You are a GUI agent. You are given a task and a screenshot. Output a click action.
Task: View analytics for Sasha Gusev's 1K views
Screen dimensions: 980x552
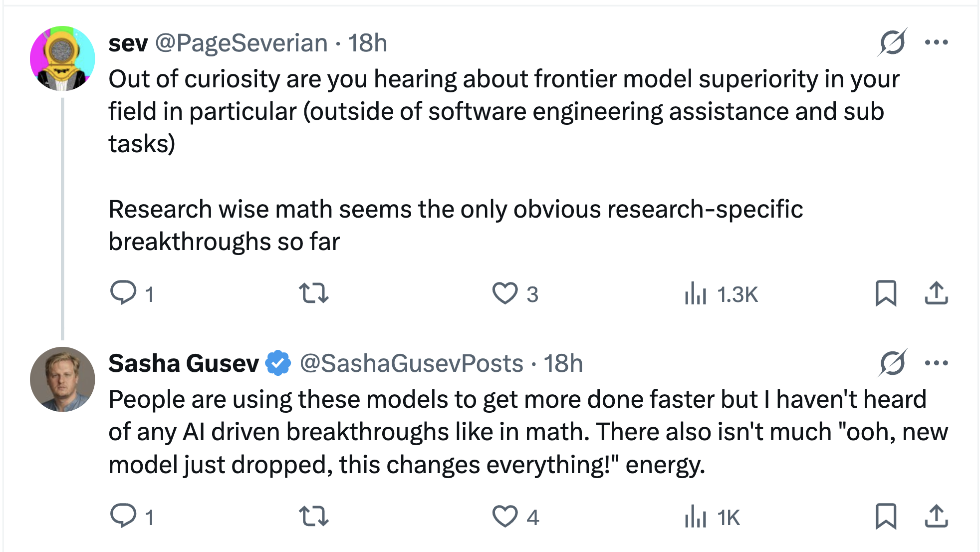point(712,517)
